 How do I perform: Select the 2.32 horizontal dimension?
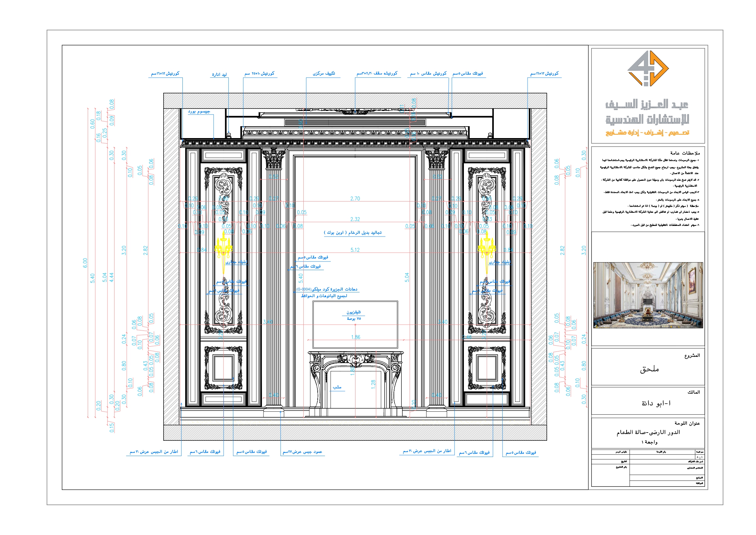point(355,219)
